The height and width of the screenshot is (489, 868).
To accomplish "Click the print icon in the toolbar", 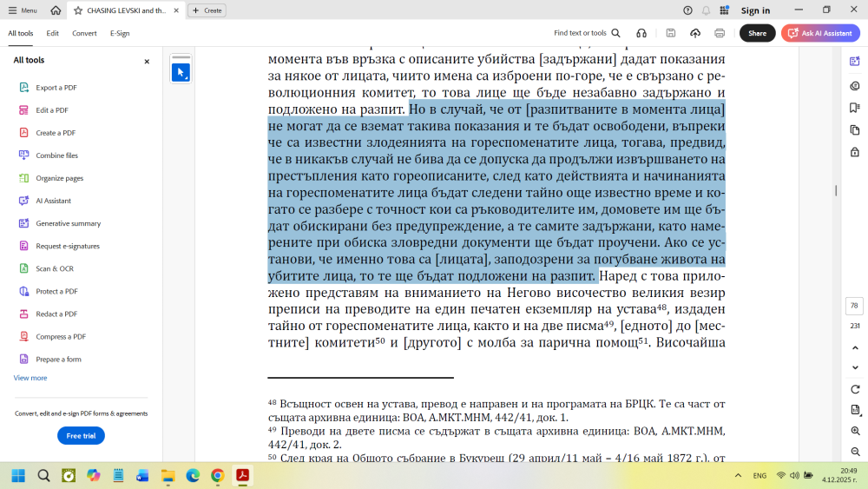I will 719,33.
